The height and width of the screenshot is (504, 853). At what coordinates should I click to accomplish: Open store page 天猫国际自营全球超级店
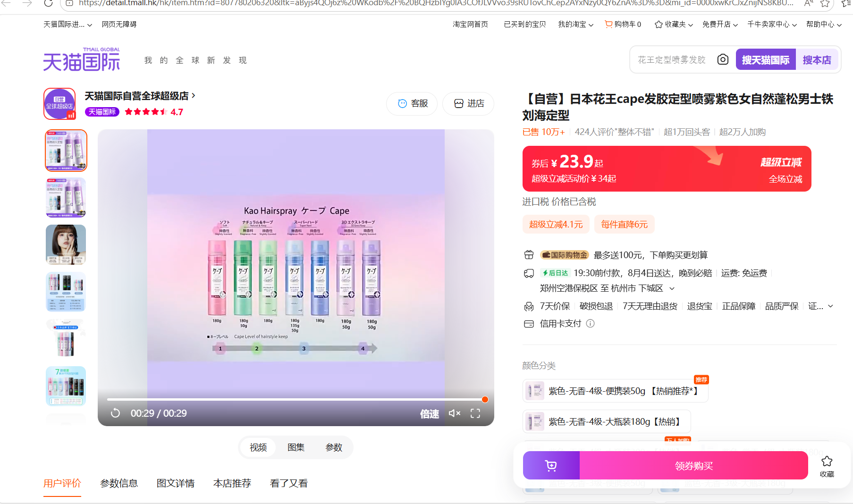pos(140,96)
